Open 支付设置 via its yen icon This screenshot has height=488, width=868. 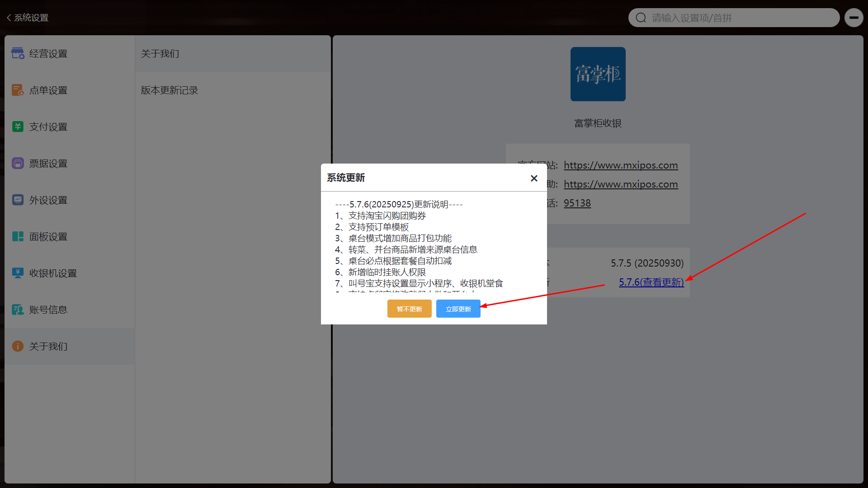pyautogui.click(x=18, y=127)
